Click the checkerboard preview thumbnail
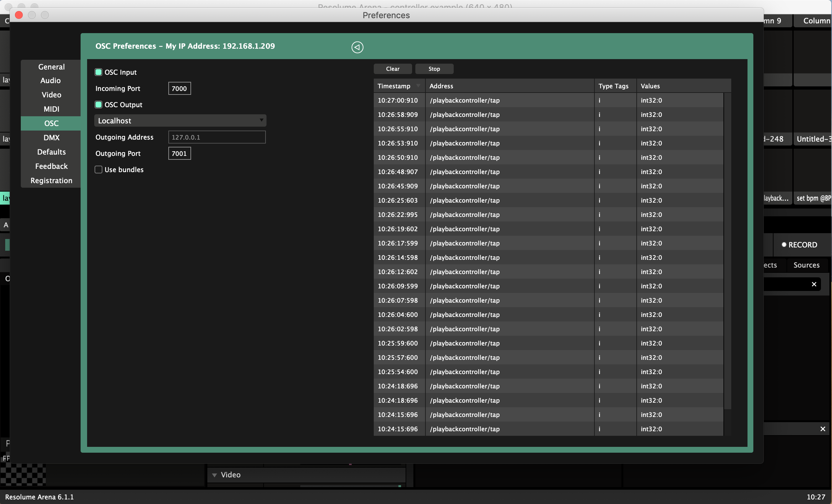This screenshot has width=832, height=504. 23,475
